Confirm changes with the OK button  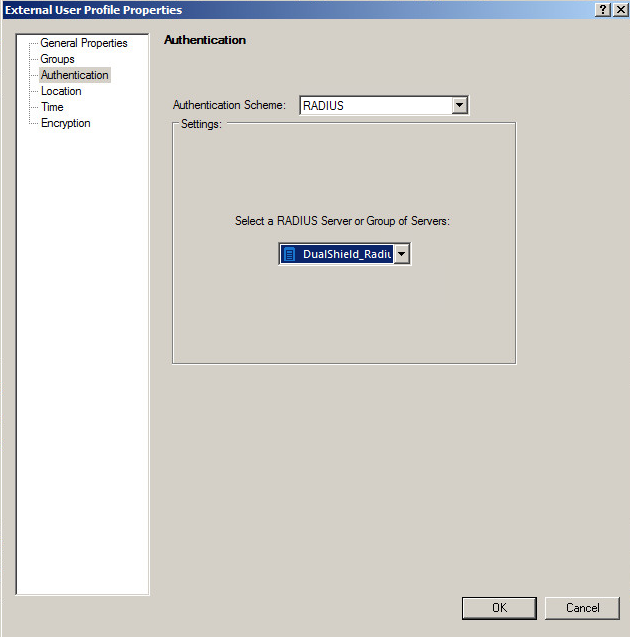[x=499, y=607]
